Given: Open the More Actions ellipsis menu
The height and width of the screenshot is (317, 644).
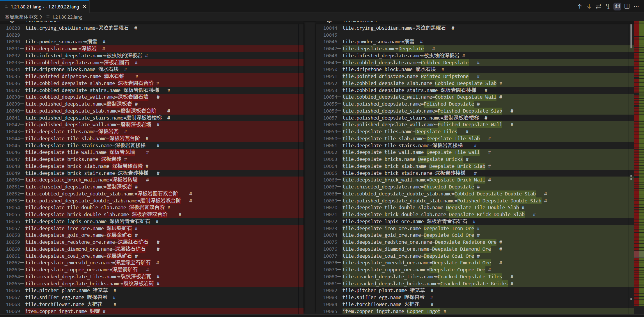Looking at the screenshot, I should [x=636, y=6].
